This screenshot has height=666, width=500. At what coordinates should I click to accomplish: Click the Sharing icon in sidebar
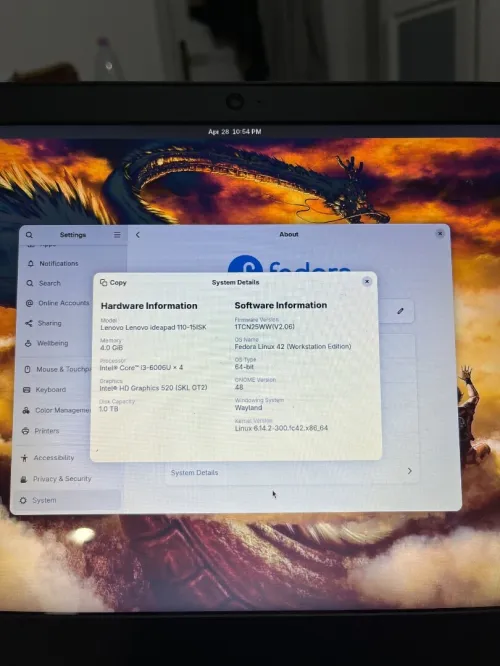tap(28, 323)
